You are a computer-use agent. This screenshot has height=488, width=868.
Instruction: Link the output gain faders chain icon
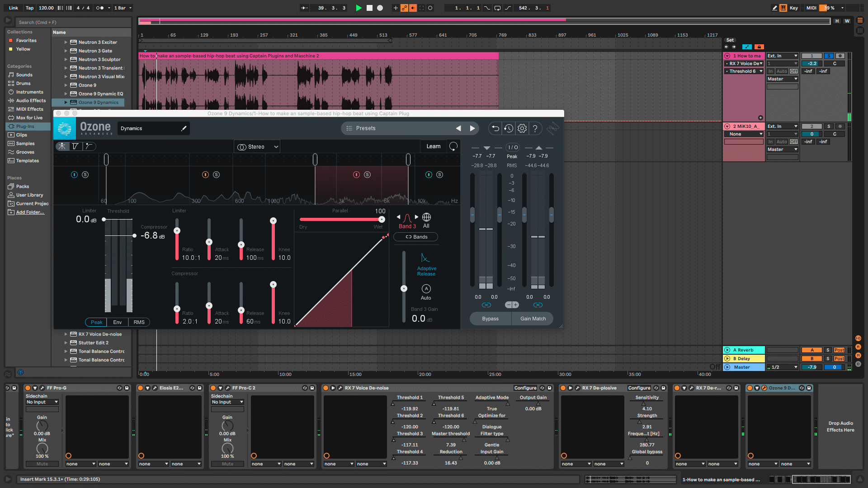click(538, 305)
